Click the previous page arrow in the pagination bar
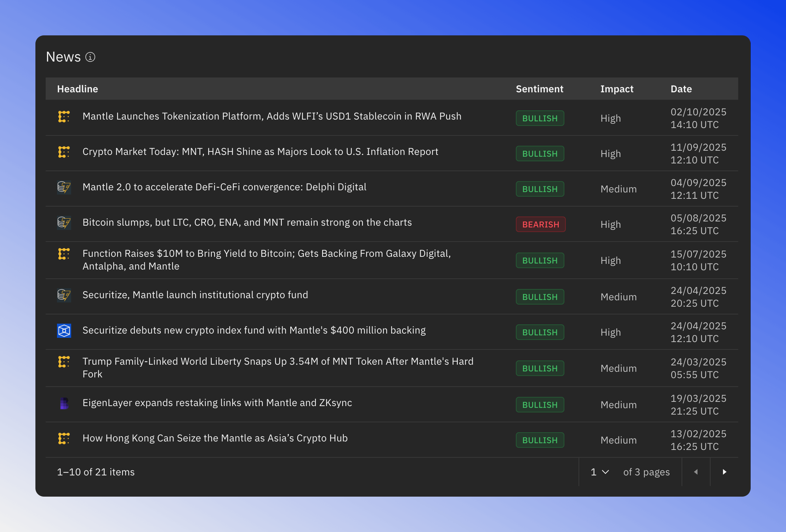The width and height of the screenshot is (786, 532). click(x=696, y=472)
